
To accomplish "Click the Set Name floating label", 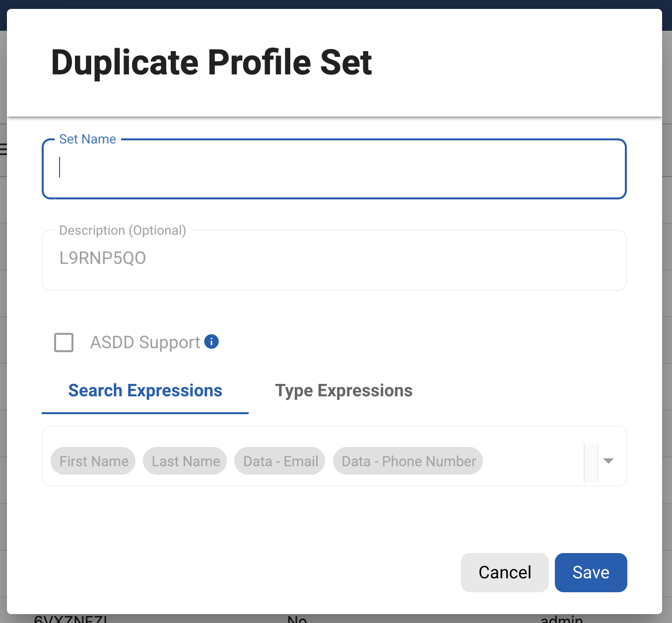I will (87, 139).
